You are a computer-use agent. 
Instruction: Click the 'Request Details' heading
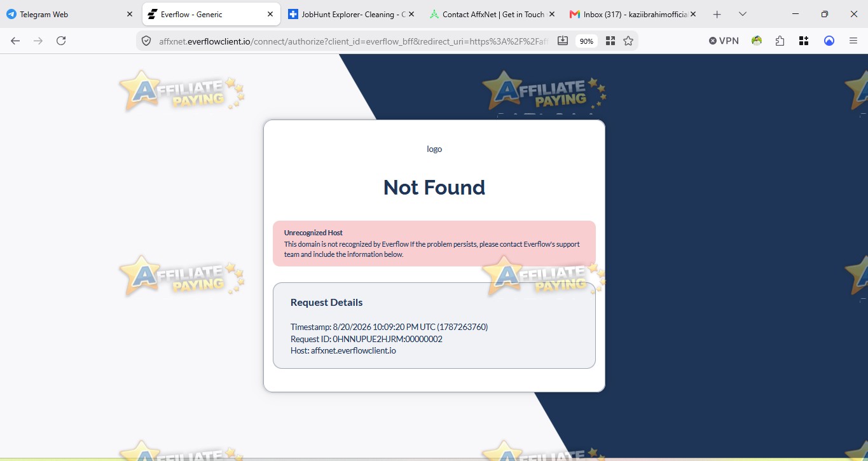[x=327, y=302]
